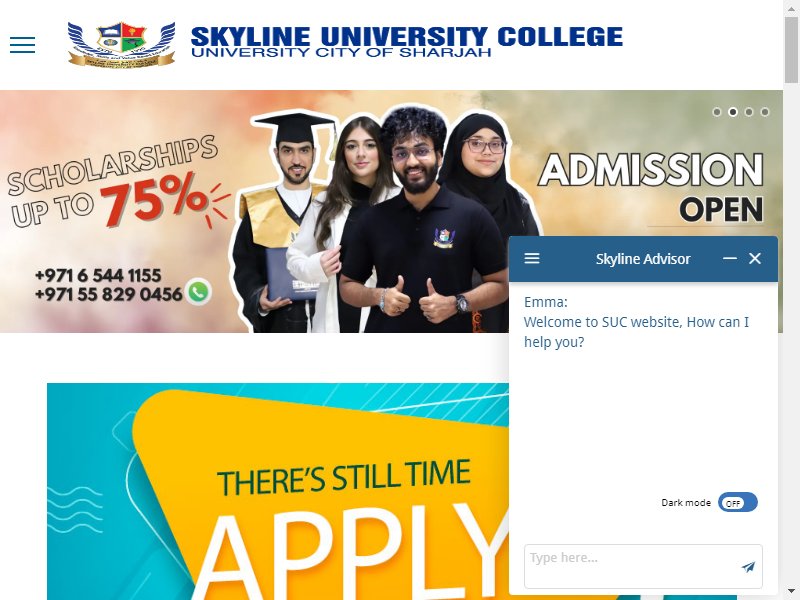Select the fourth carousel slide dot

pyautogui.click(x=764, y=112)
